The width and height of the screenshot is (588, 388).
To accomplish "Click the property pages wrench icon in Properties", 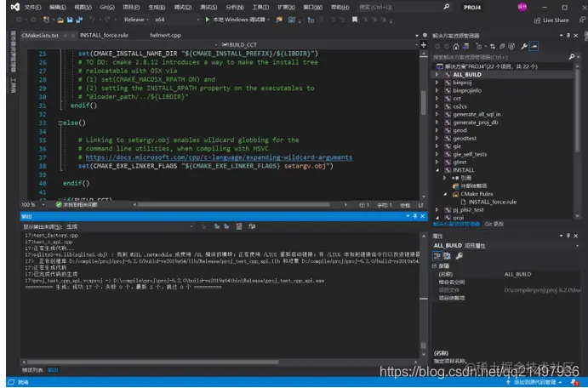I will [459, 255].
